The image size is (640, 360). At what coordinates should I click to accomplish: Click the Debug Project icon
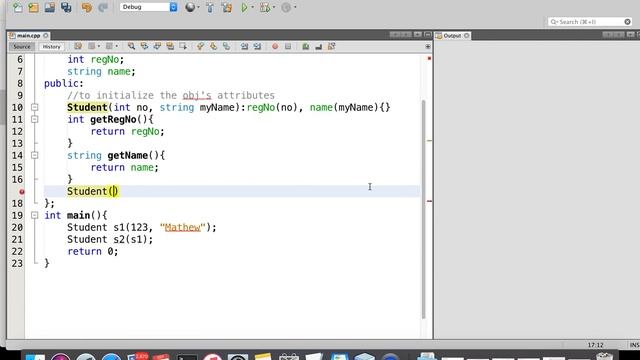coord(265,7)
